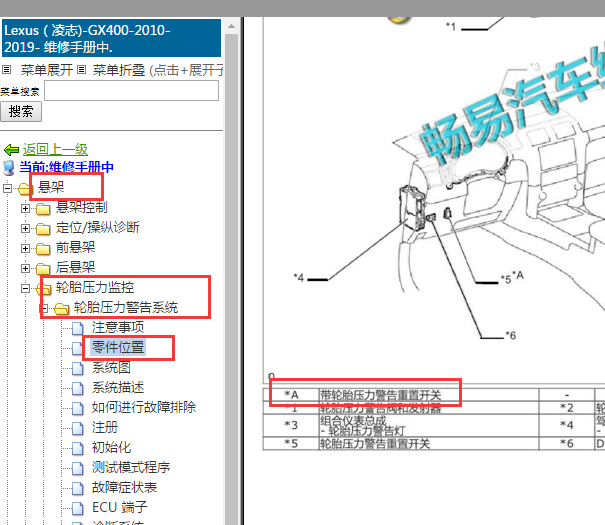Click the document icon beside 初始化
Viewport: 605px width, 525px height.
click(x=78, y=449)
